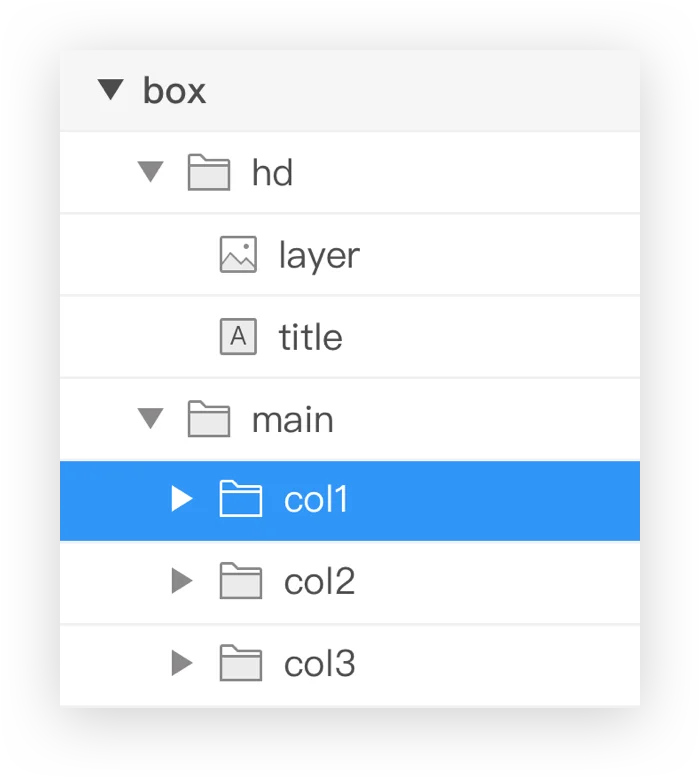Select the box label

174,91
